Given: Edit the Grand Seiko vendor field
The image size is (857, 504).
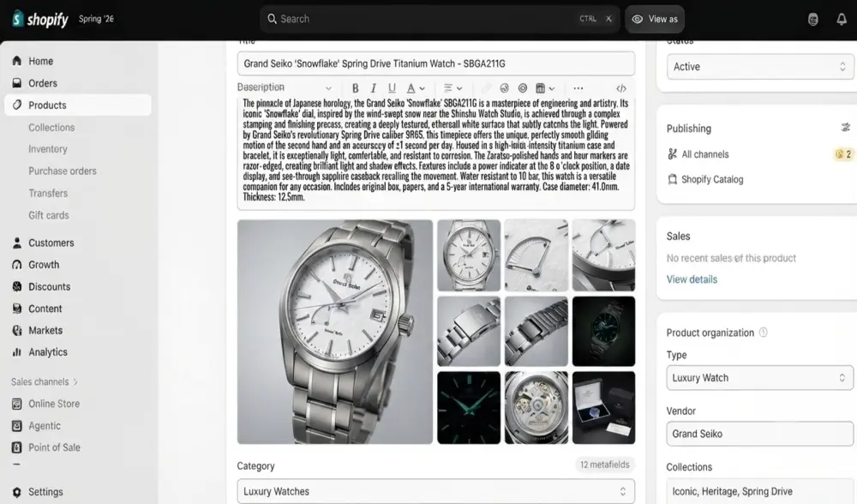Looking at the screenshot, I should click(x=759, y=434).
